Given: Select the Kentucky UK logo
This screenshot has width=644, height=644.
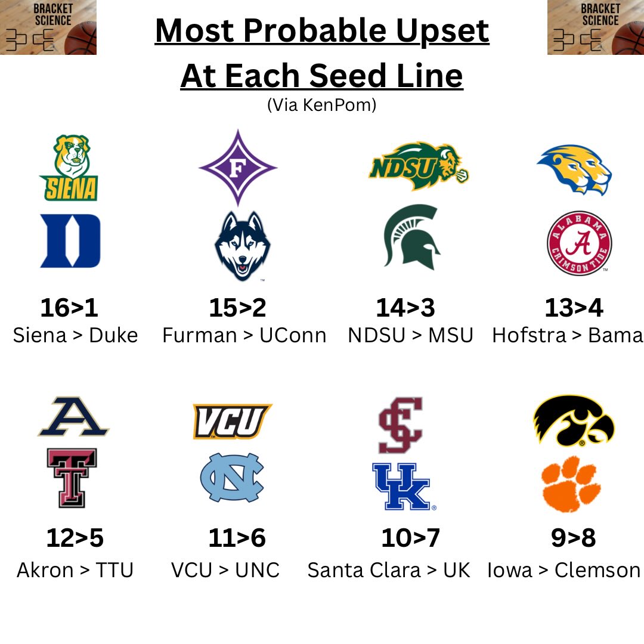Looking at the screenshot, I should (402, 487).
